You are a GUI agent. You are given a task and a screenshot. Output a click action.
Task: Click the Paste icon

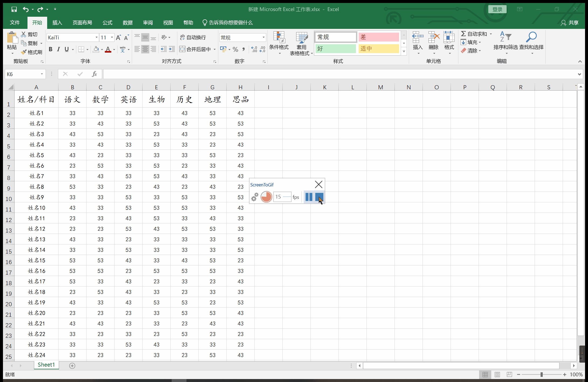[12, 37]
